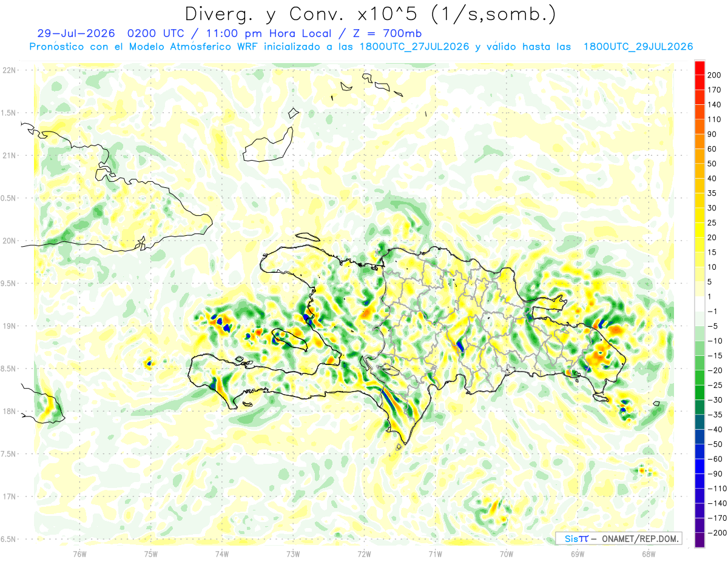Screen dimensions: 728x562
Task: Click the '70W' longitude label
Action: click(x=506, y=554)
